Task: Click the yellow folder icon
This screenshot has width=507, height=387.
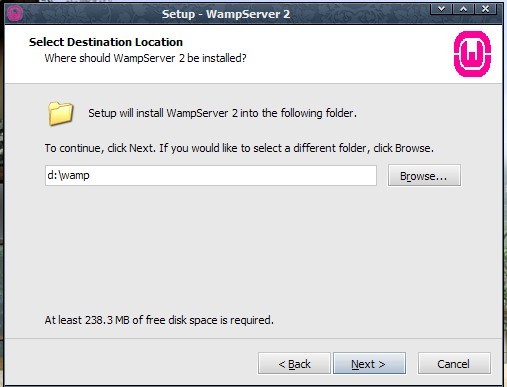Action: (61, 114)
